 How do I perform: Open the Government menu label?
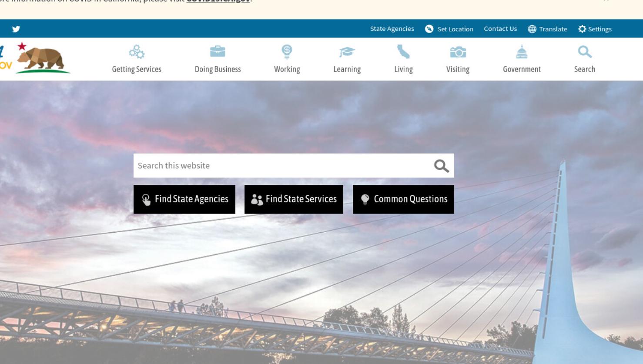pyautogui.click(x=522, y=69)
